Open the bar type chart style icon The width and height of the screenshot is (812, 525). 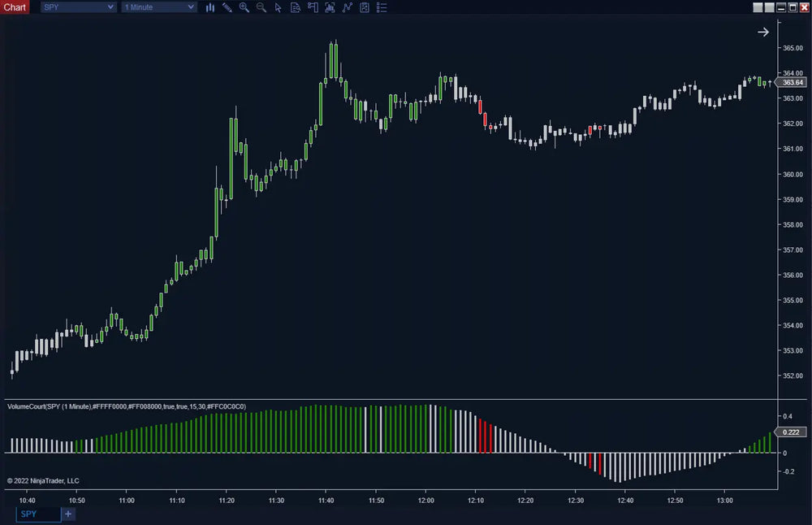pyautogui.click(x=210, y=7)
